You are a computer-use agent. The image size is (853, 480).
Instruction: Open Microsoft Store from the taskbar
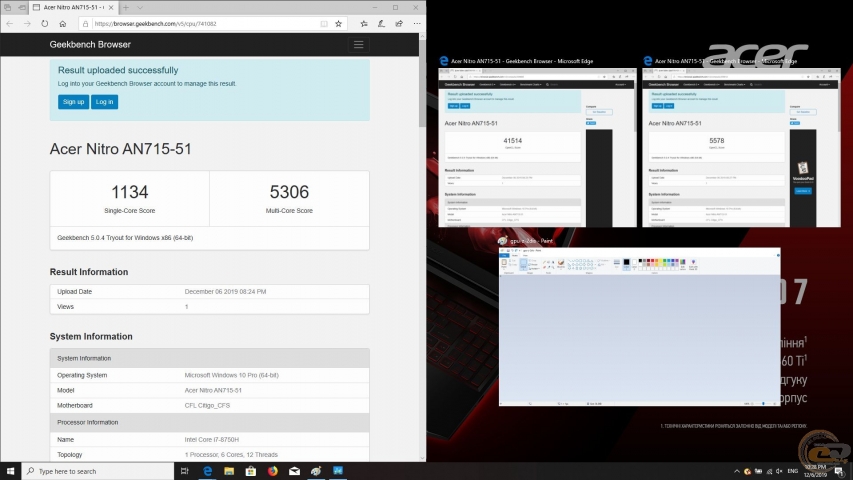(251, 471)
